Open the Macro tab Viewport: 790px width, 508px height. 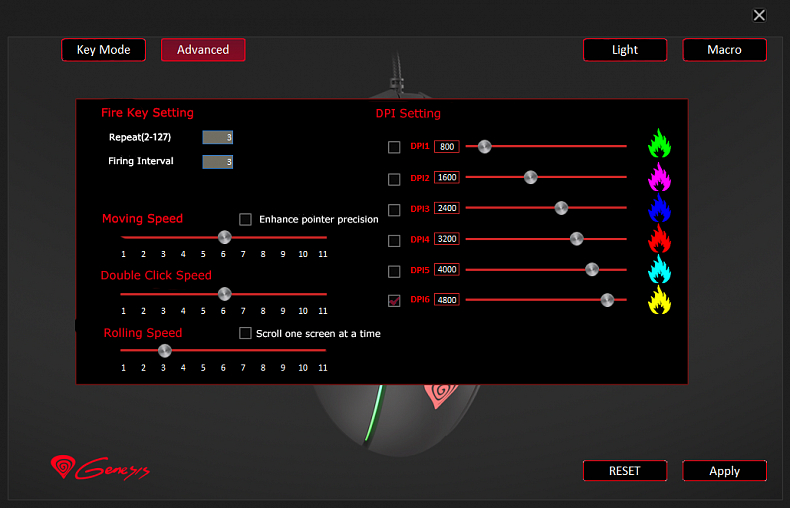(725, 50)
